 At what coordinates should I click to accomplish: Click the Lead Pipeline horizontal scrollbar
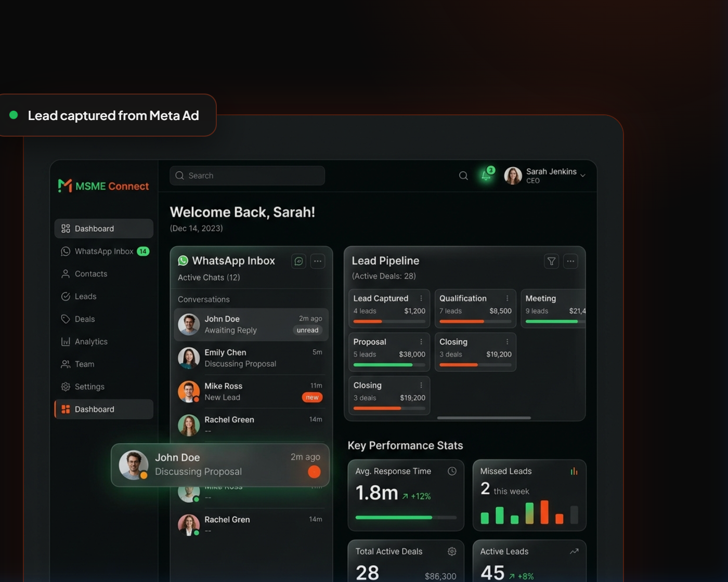coord(484,418)
